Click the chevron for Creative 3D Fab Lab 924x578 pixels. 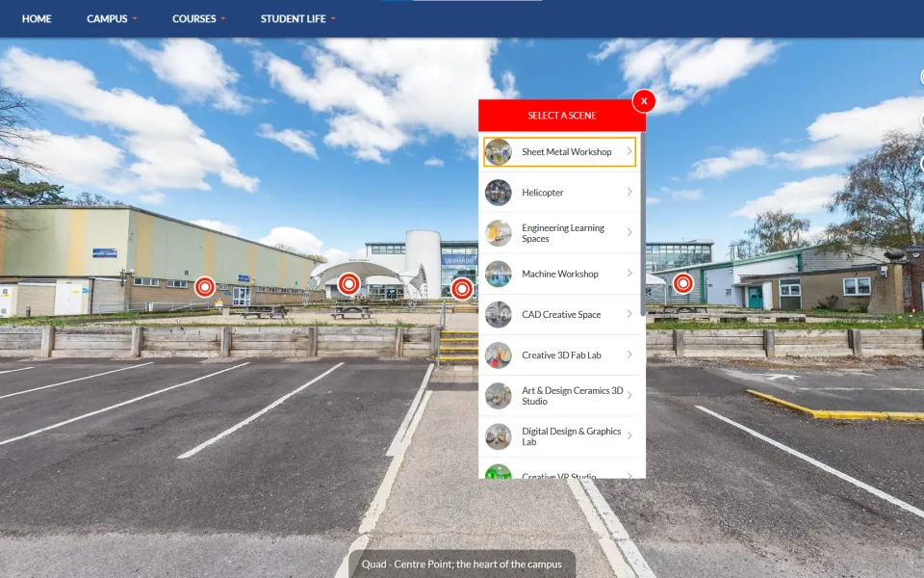click(629, 355)
